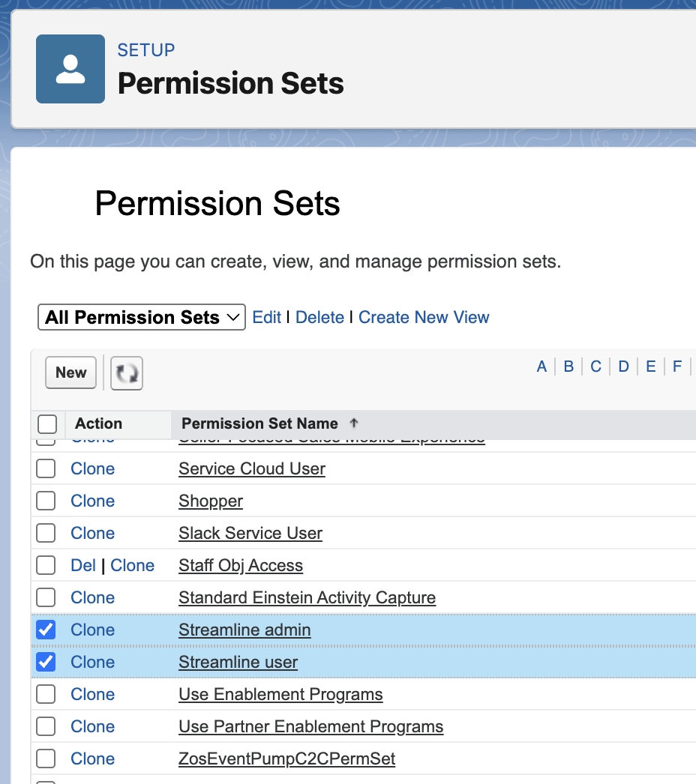
Task: Click the Permission Sets setup icon
Action: [x=70, y=69]
